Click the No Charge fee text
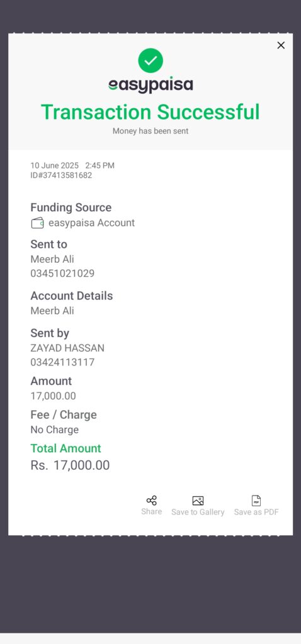This screenshot has width=301, height=644. pyautogui.click(x=55, y=430)
